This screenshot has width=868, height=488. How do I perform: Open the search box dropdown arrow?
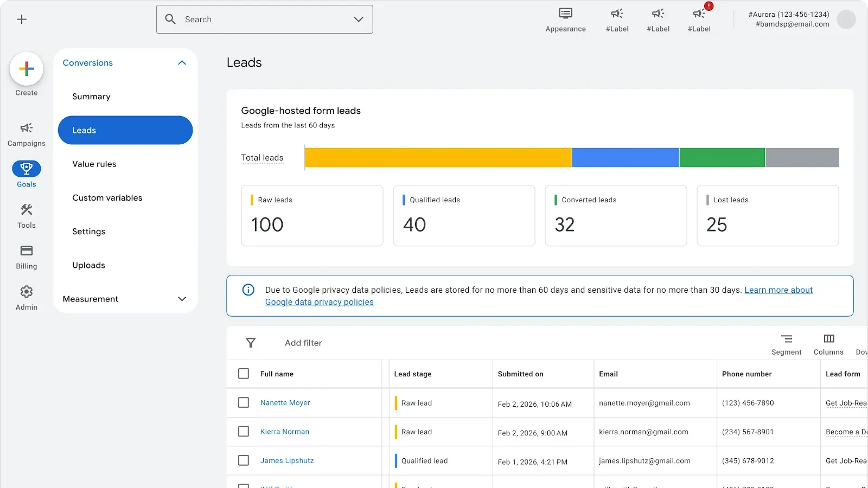(359, 19)
